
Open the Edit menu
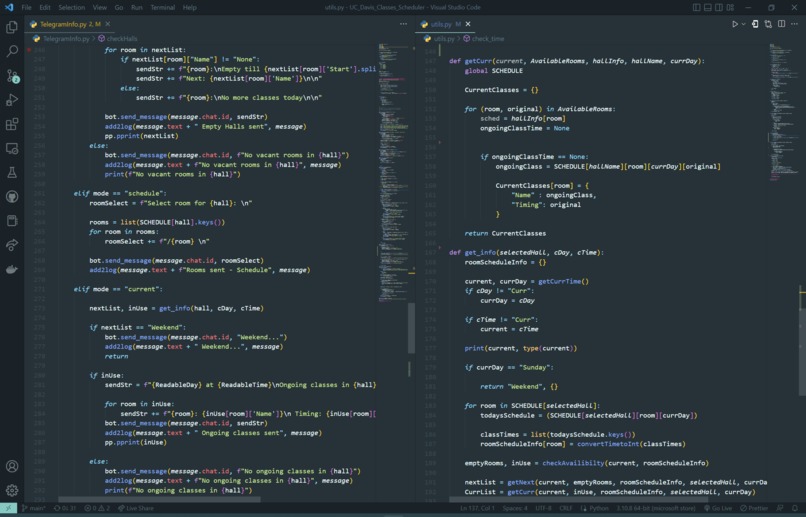pyautogui.click(x=45, y=7)
